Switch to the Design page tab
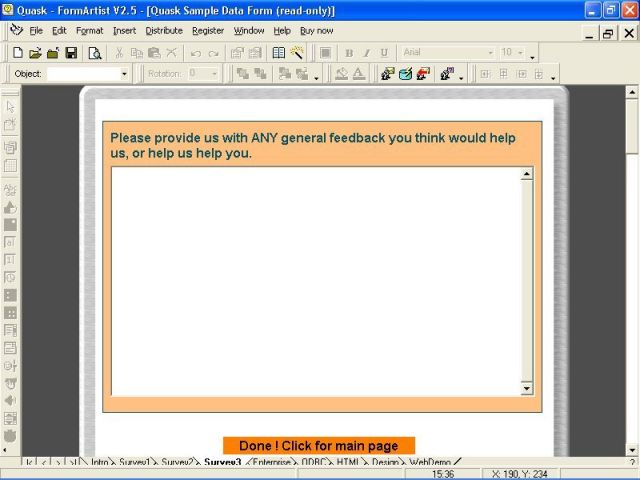The height and width of the screenshot is (480, 640). (385, 462)
